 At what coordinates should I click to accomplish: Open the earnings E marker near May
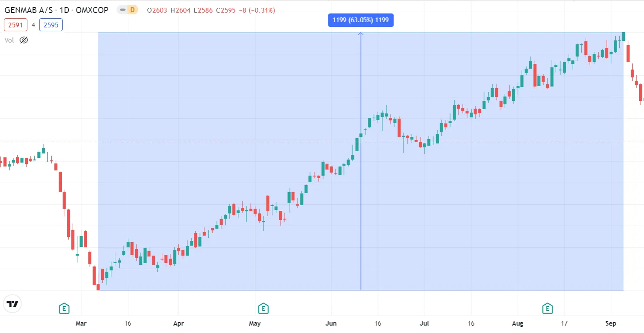263,309
